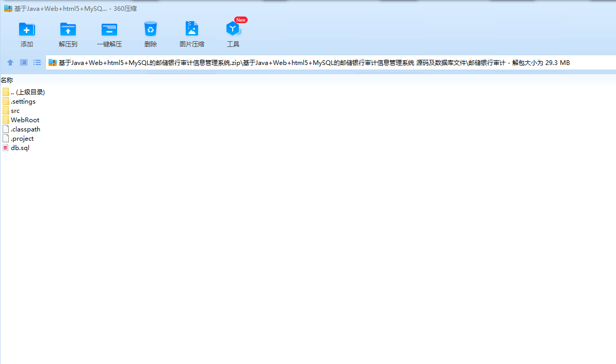
Task: Click the 名称 column header
Action: tap(7, 80)
